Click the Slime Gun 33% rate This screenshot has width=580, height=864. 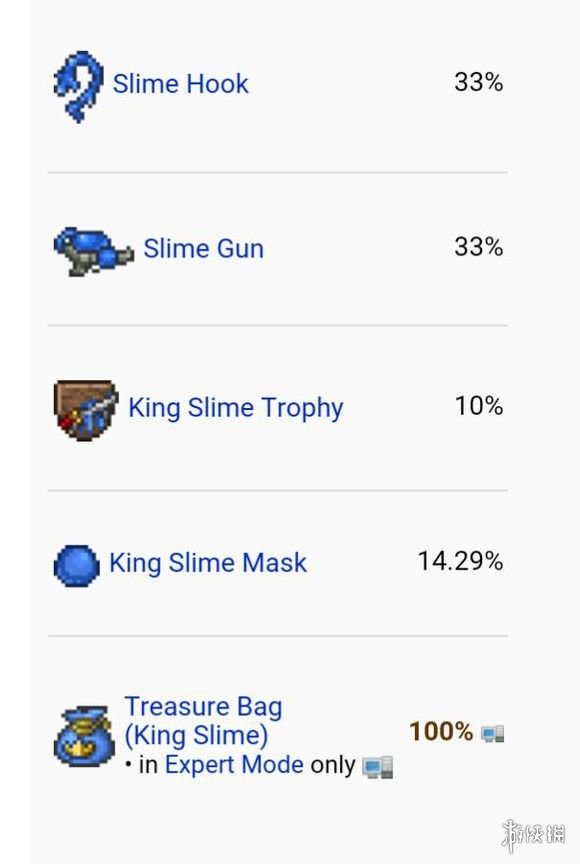pyautogui.click(x=479, y=246)
